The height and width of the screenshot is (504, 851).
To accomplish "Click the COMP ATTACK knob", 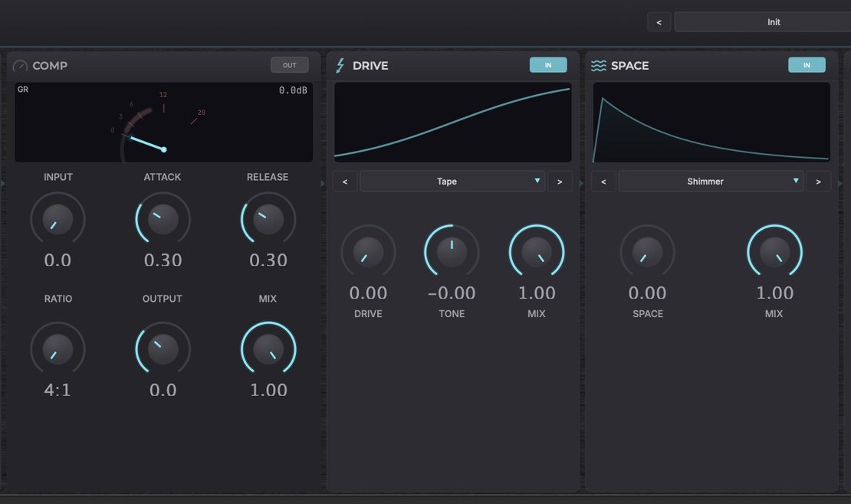I will [x=163, y=218].
